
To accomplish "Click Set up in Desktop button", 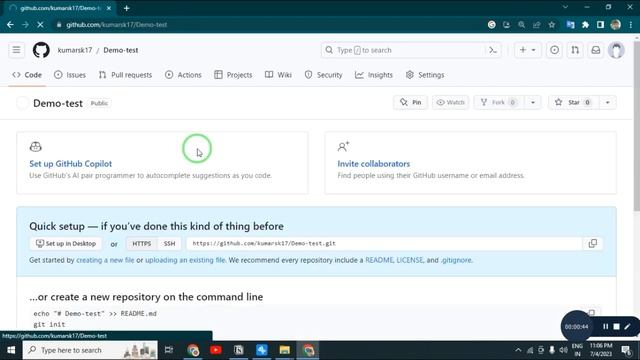I will tap(66, 244).
